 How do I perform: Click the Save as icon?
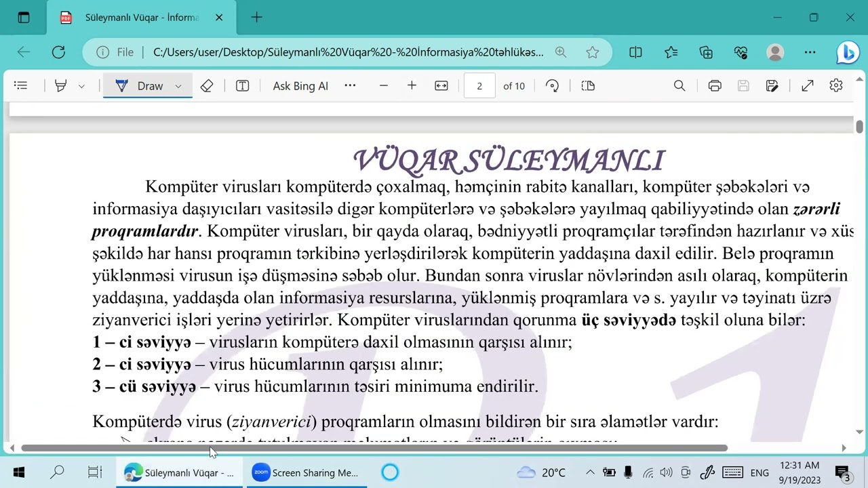[x=772, y=85]
